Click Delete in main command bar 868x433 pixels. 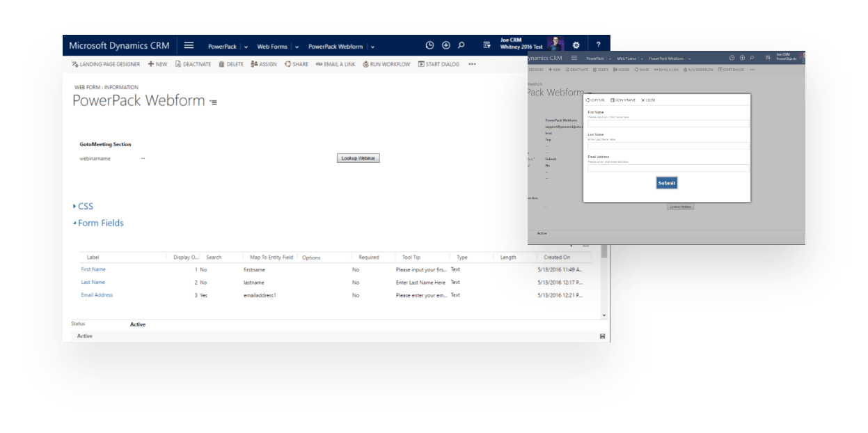[231, 64]
